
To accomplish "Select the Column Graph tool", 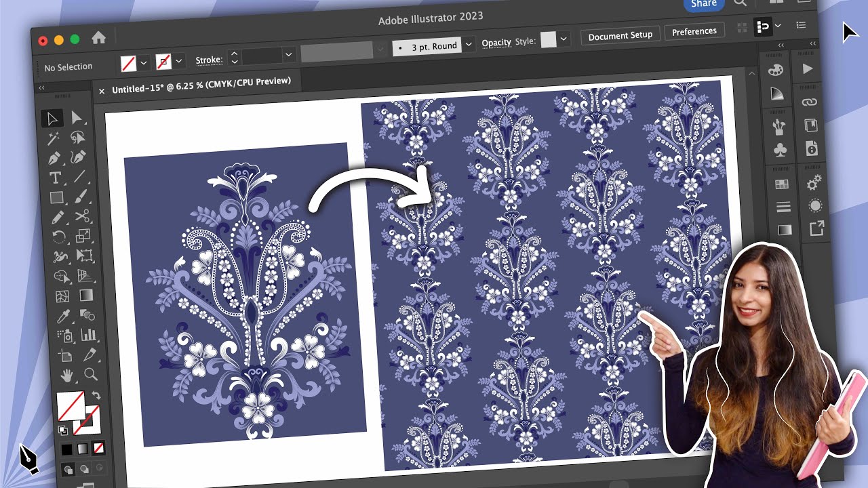I will tap(89, 334).
